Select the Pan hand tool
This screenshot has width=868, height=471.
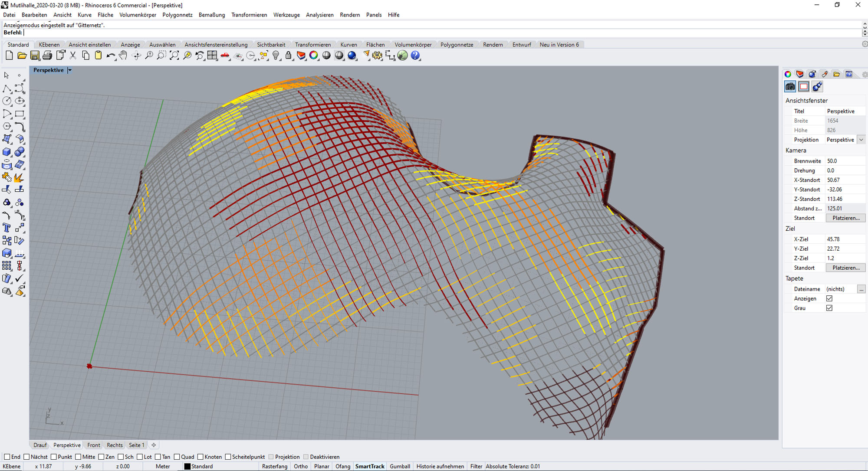click(123, 56)
